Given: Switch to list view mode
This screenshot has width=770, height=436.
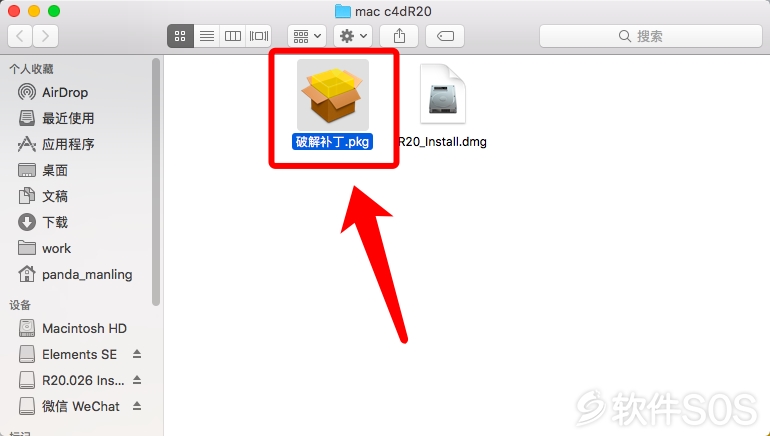Looking at the screenshot, I should [x=207, y=36].
